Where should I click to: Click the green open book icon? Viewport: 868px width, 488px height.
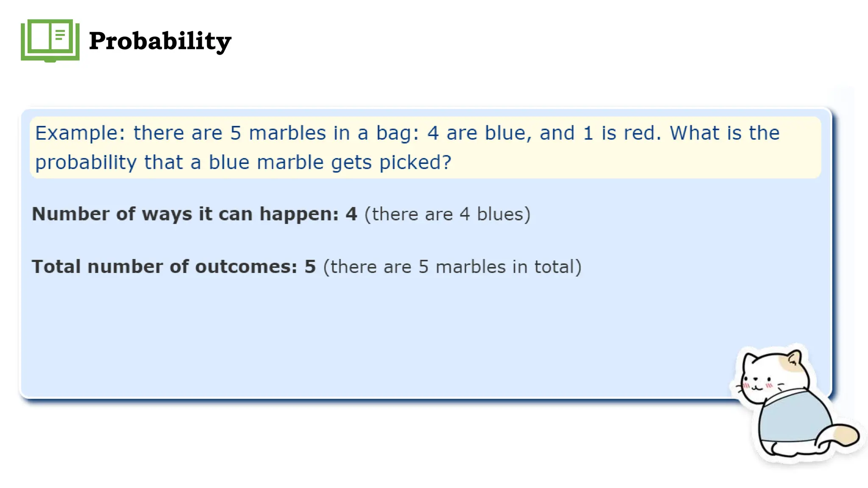50,40
